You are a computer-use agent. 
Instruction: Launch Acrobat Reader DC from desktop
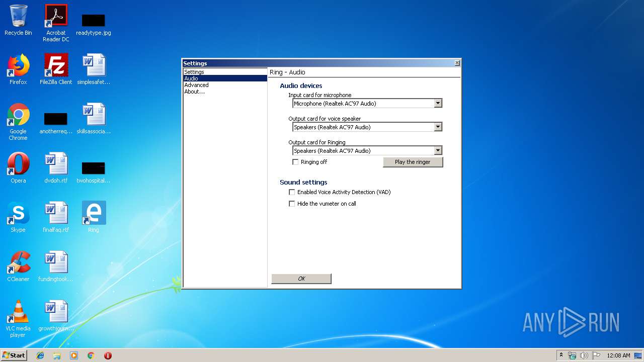[x=56, y=23]
